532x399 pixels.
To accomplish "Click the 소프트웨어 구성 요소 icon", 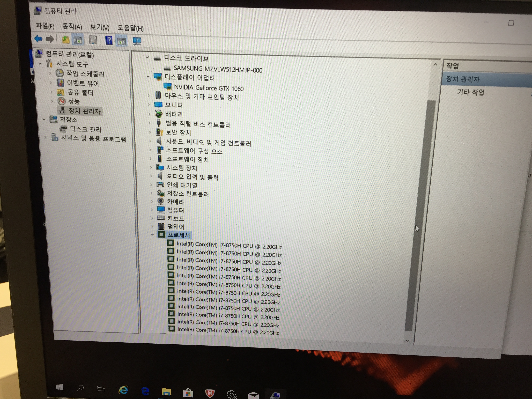I will pos(160,150).
